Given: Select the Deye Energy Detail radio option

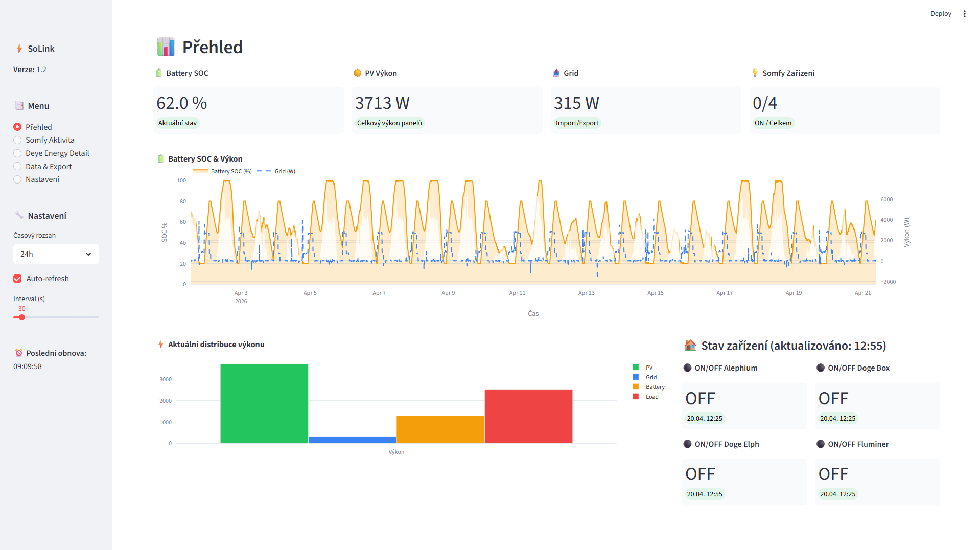Looking at the screenshot, I should tap(17, 153).
